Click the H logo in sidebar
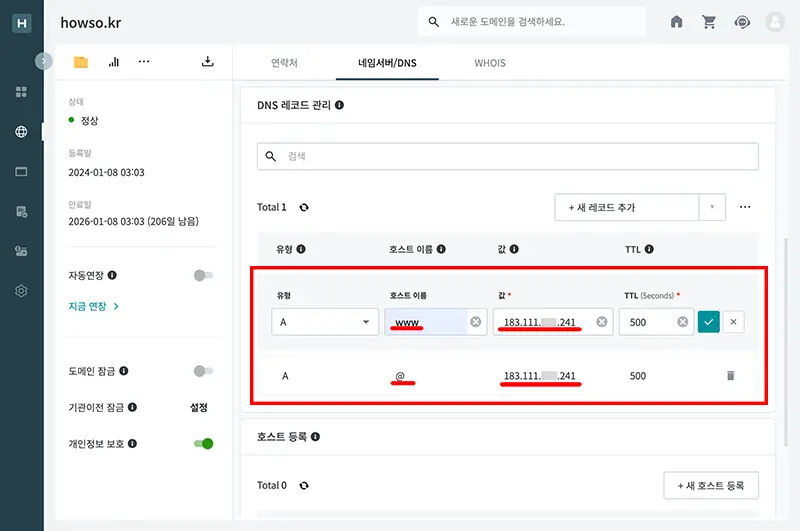Viewport: 800px width, 531px height. [x=21, y=23]
